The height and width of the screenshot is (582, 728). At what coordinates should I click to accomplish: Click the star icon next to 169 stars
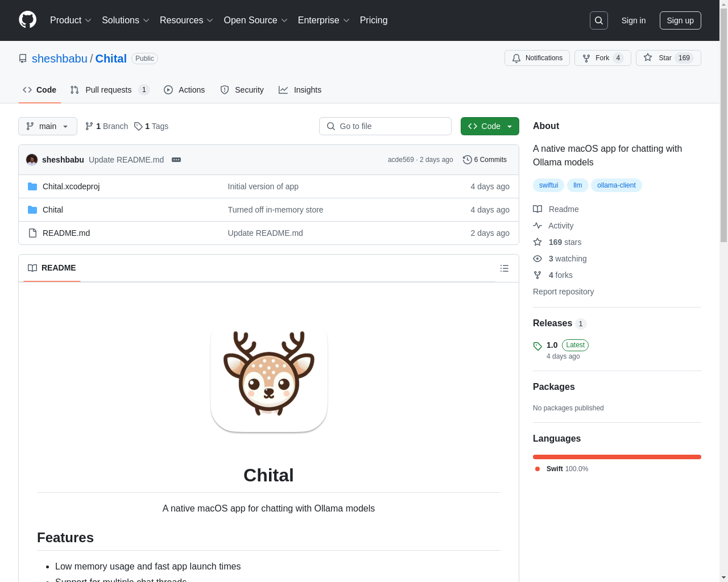point(537,242)
